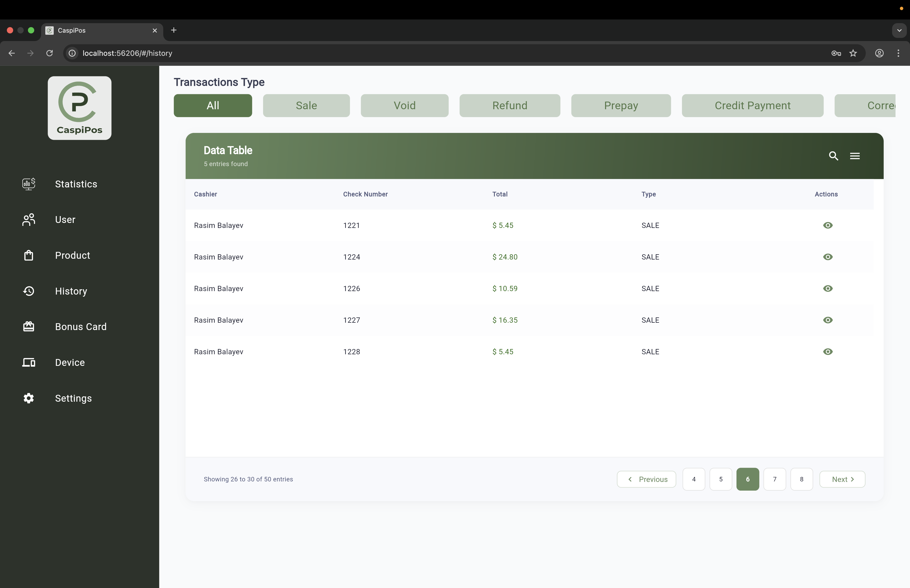
Task: Click the Data Table search magnifier icon
Action: pyautogui.click(x=833, y=156)
